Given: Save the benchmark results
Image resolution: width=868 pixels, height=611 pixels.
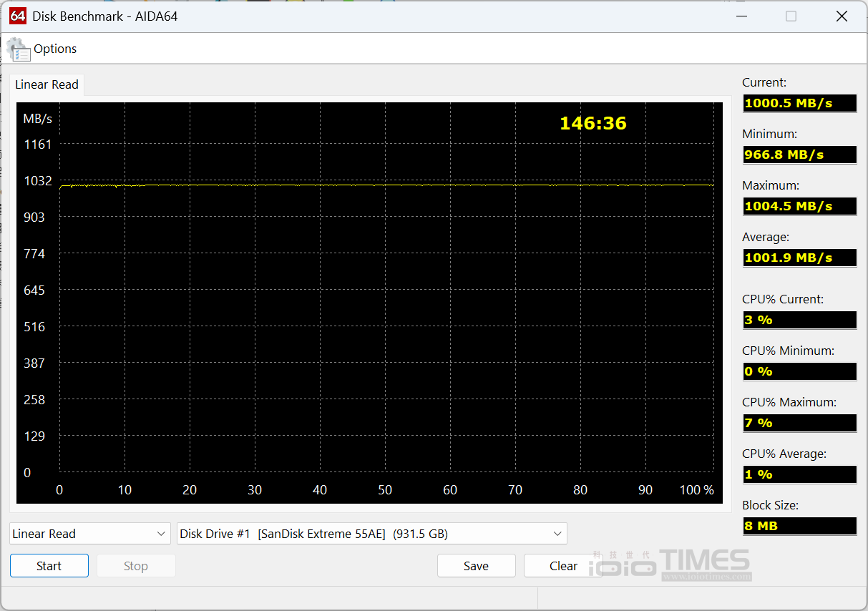Looking at the screenshot, I should click(476, 565).
